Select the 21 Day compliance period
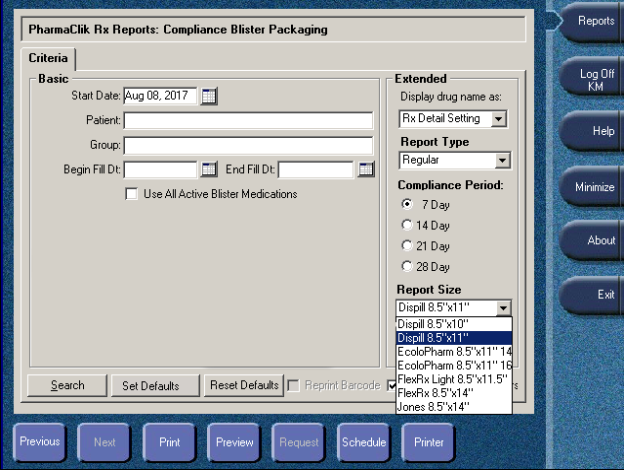The height and width of the screenshot is (470, 624). 407,246
